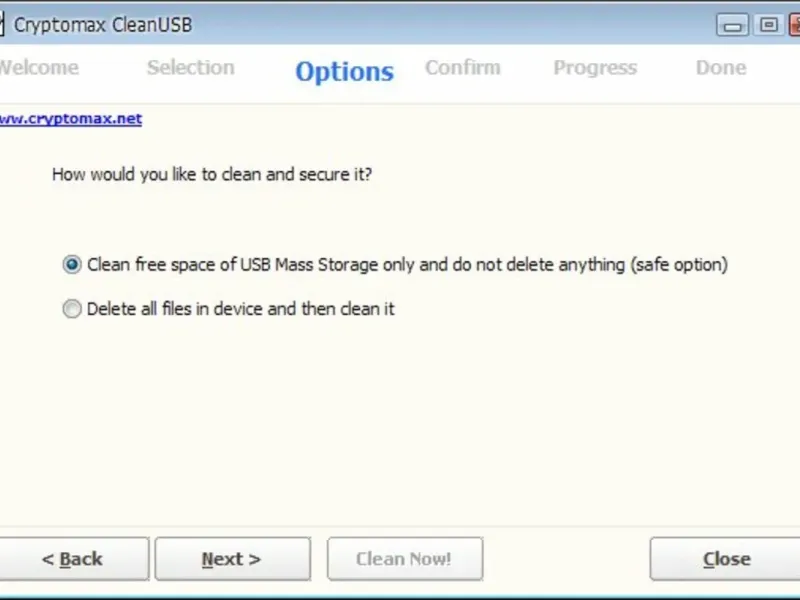Click the Clean Now! button
Screen dimensions: 800x600
pos(404,559)
